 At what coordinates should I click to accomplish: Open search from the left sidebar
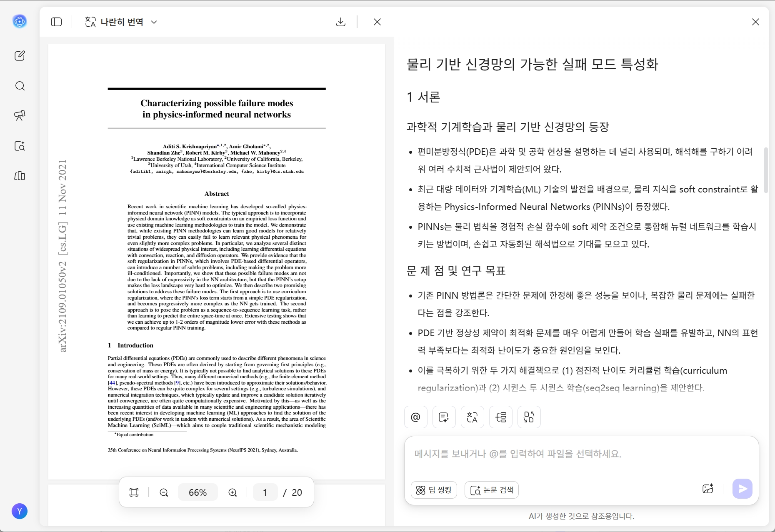pos(20,86)
